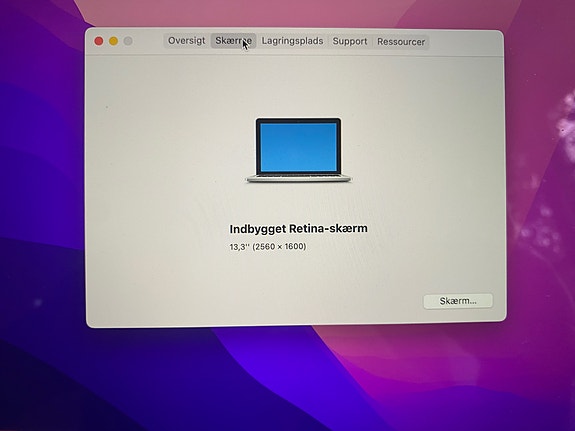This screenshot has width=575, height=431.
Task: Click the 13,3" (2560 × 1600) resolution text
Action: coord(268,246)
